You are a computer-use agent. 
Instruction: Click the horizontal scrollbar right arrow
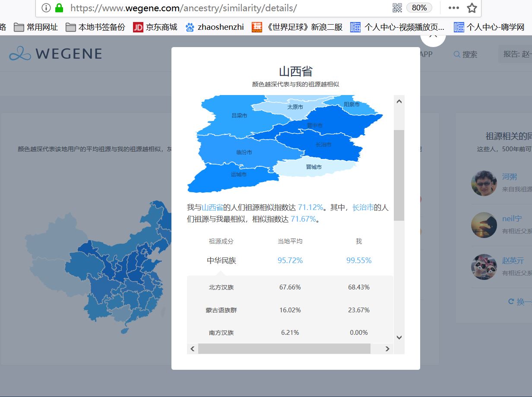(x=387, y=349)
